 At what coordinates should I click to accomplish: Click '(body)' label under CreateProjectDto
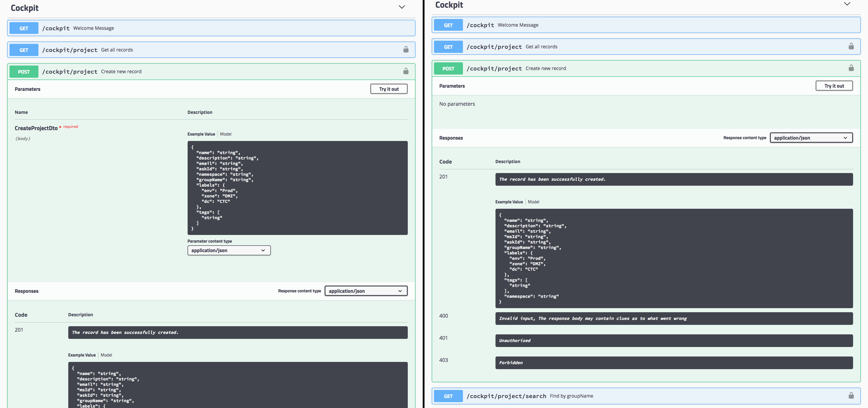point(23,138)
